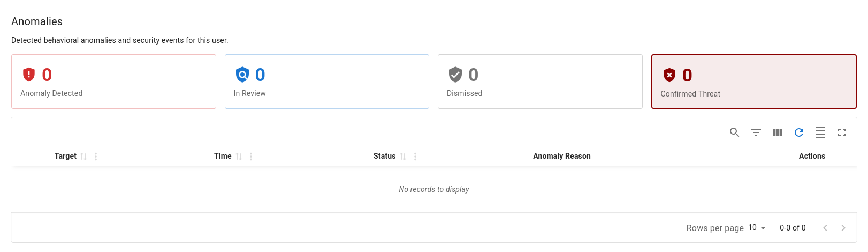Open the filter icon in table toolbar
This screenshot has height=252, width=868.
(756, 132)
